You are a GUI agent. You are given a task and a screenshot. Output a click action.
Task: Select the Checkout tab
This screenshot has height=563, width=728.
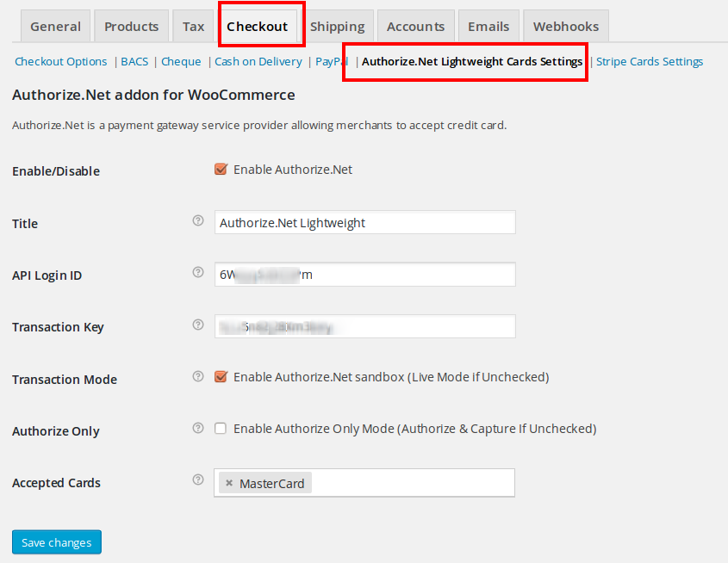258,27
